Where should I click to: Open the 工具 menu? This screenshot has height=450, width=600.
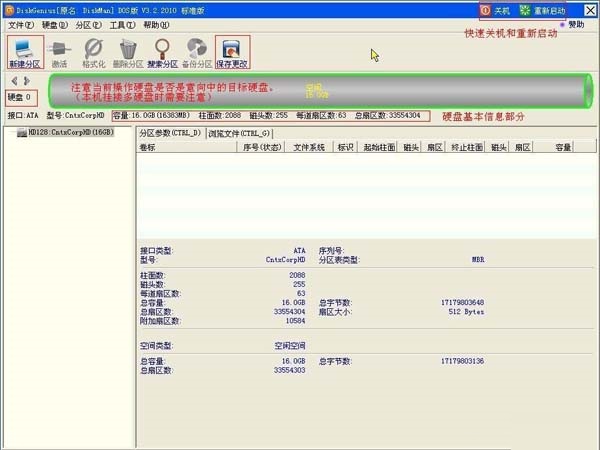pyautogui.click(x=122, y=25)
